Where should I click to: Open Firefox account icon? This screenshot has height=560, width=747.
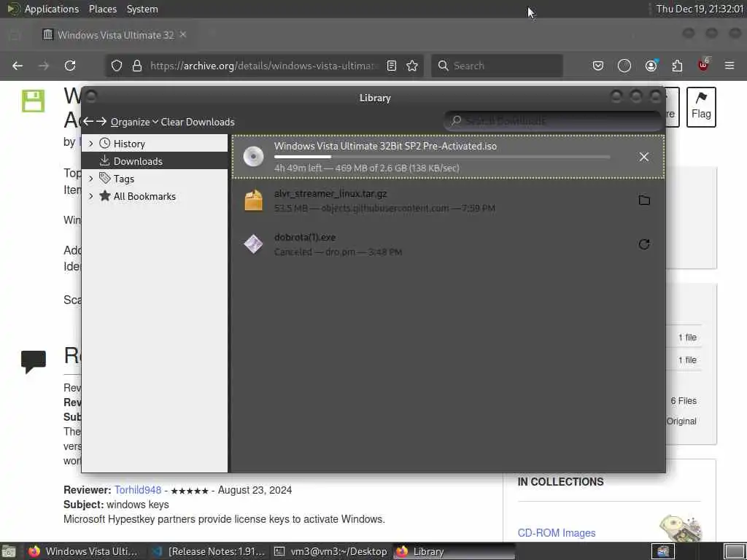coord(651,66)
